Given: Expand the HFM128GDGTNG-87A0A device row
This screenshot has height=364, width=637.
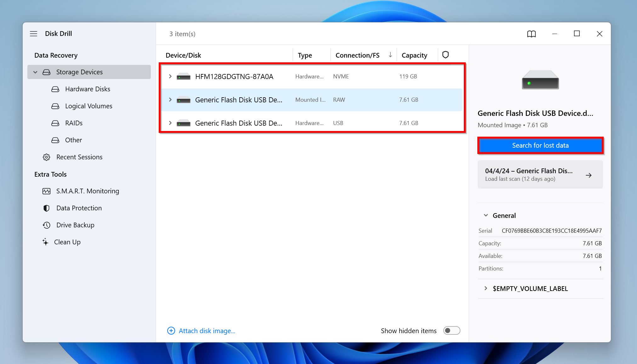Looking at the screenshot, I should click(x=171, y=77).
